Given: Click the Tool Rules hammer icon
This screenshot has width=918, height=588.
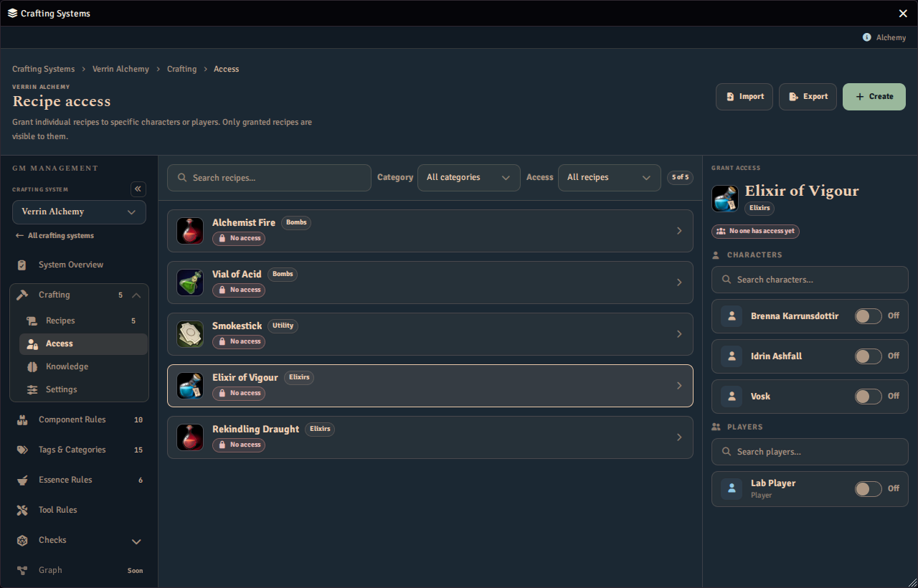Looking at the screenshot, I should (x=22, y=511).
